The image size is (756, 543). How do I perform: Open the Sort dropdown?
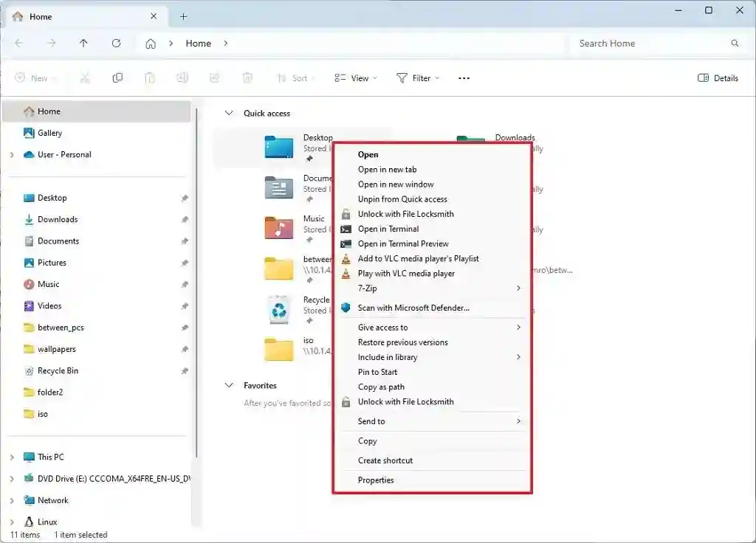297,77
